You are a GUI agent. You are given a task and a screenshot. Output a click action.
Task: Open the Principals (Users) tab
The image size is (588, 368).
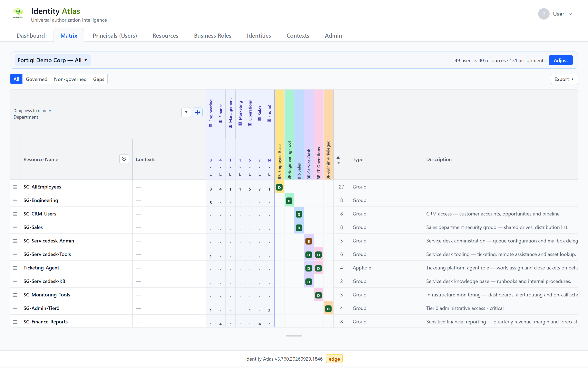click(x=115, y=36)
